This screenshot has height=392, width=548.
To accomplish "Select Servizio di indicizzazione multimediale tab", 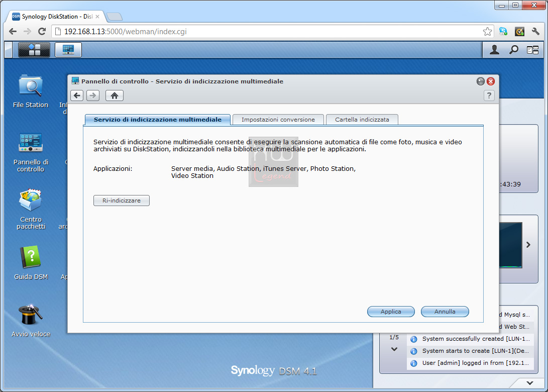I will pyautogui.click(x=158, y=120).
